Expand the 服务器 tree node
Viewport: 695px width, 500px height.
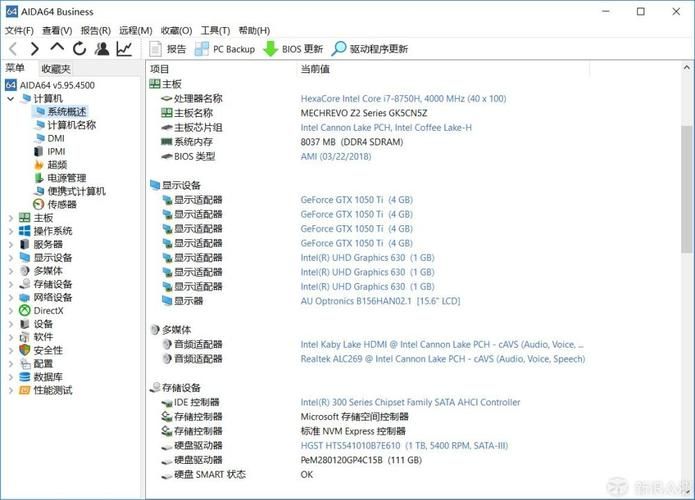[11, 244]
